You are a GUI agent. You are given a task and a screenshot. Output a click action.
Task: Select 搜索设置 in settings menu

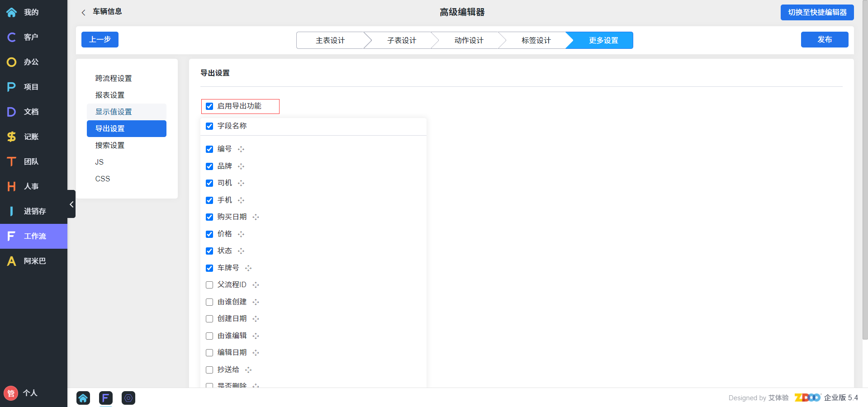point(110,145)
